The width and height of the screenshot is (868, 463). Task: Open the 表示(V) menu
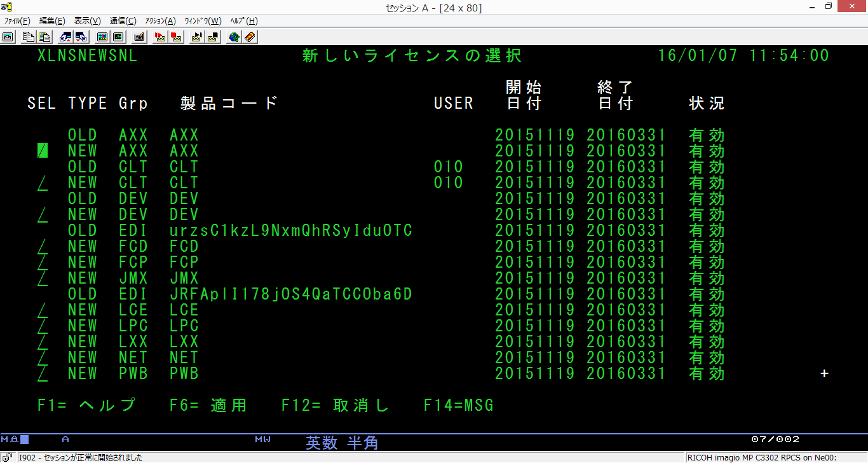click(87, 21)
